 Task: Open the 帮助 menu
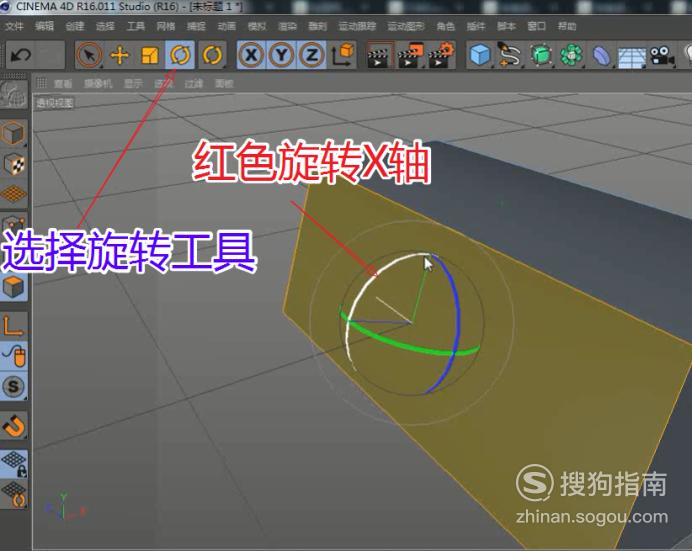pyautogui.click(x=567, y=26)
